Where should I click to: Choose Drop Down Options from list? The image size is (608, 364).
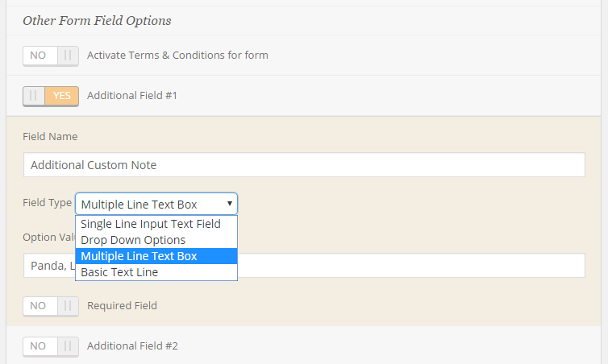(156, 240)
